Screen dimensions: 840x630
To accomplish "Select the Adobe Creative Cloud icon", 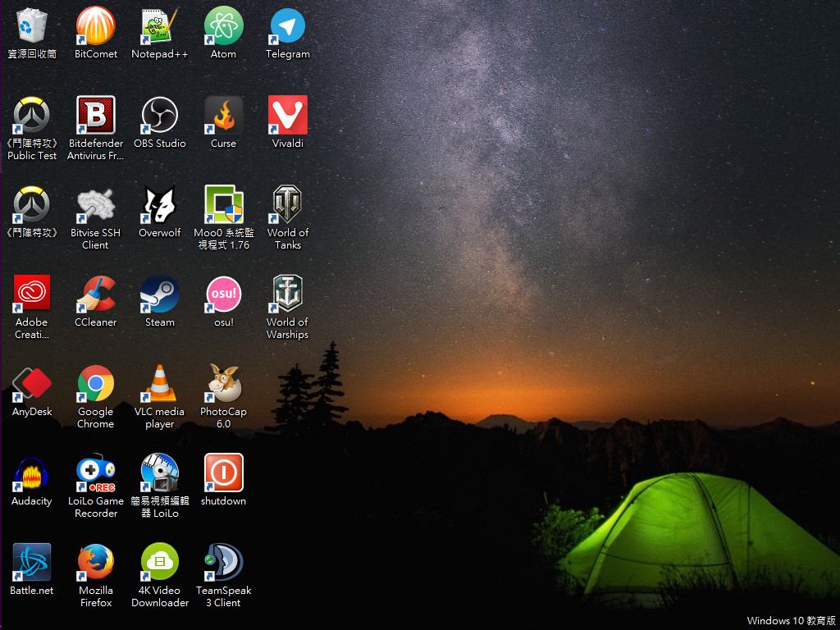I will pos(32,294).
